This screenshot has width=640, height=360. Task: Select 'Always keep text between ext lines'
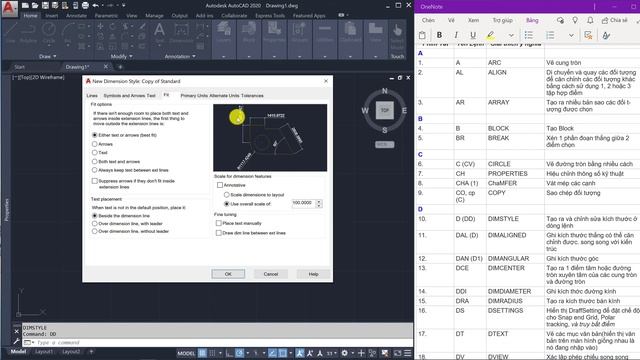(95, 170)
